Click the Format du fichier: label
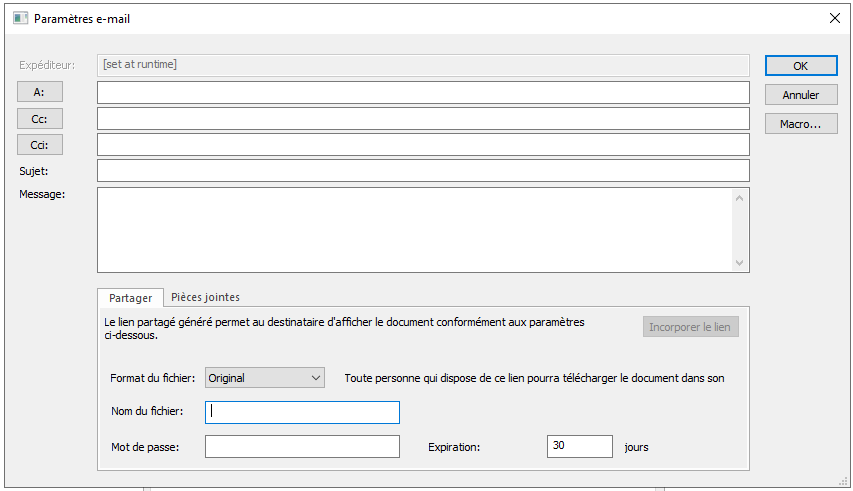Viewport: 853px width, 491px height. [153, 378]
